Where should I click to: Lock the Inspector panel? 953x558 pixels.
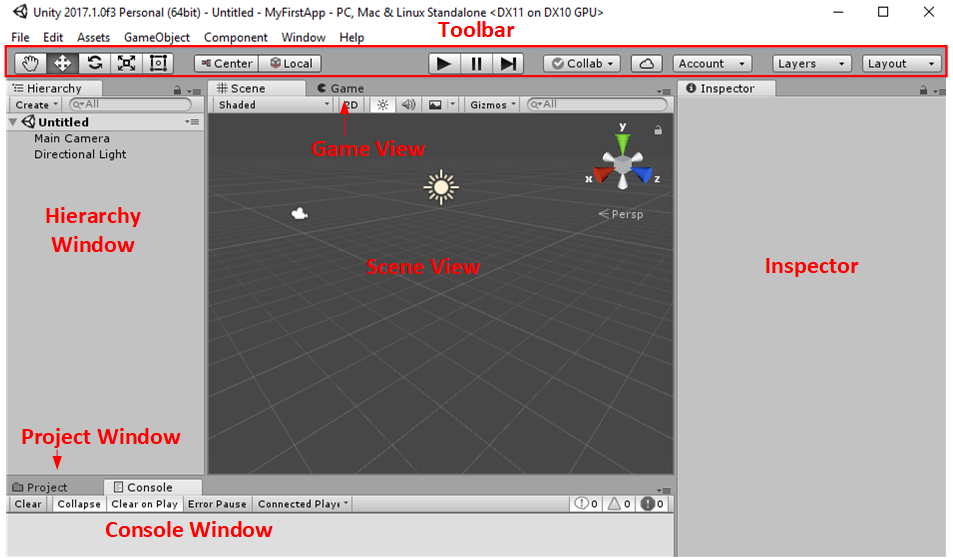(x=923, y=90)
